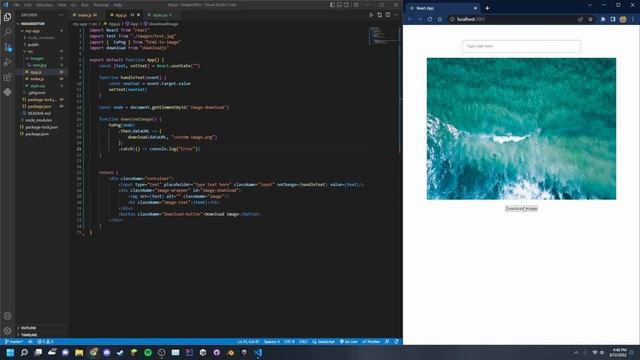
Task: Click the CRLF end-of-line setting in status bar
Action: [x=303, y=342]
